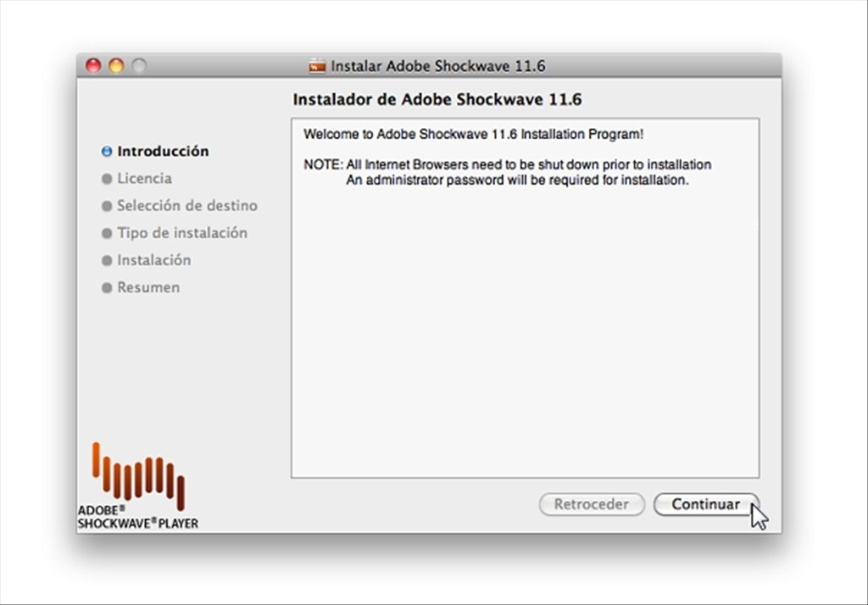Click the installer package icon in title bar
The height and width of the screenshot is (605, 868).
(317, 65)
